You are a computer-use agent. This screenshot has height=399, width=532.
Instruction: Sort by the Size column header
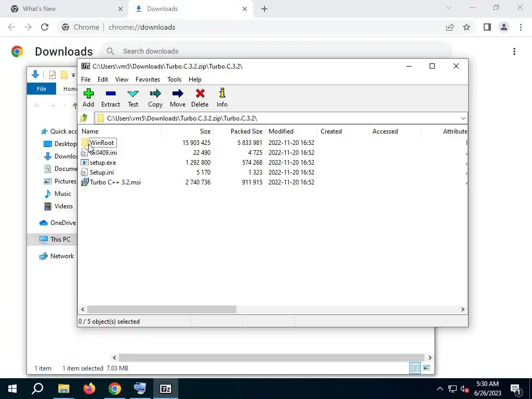[x=187, y=131]
